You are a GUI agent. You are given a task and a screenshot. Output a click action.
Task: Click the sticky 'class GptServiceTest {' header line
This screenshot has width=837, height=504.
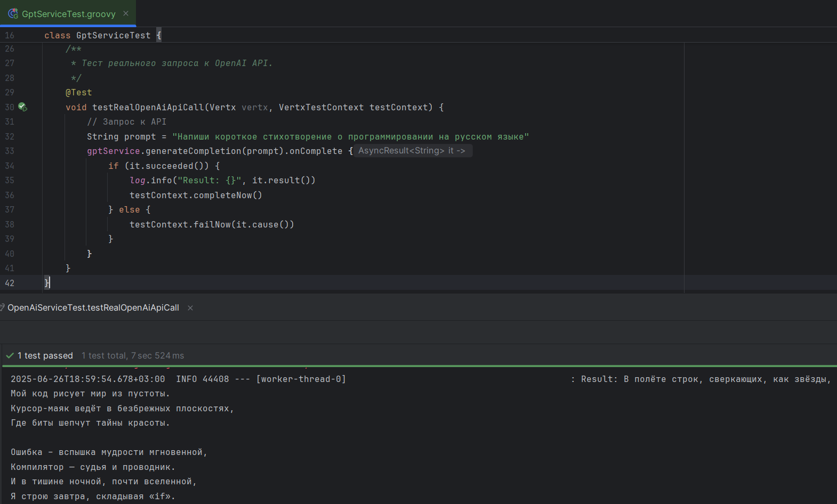103,35
